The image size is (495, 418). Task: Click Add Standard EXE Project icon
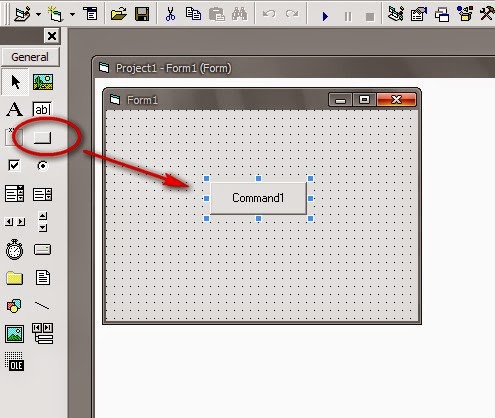22,14
